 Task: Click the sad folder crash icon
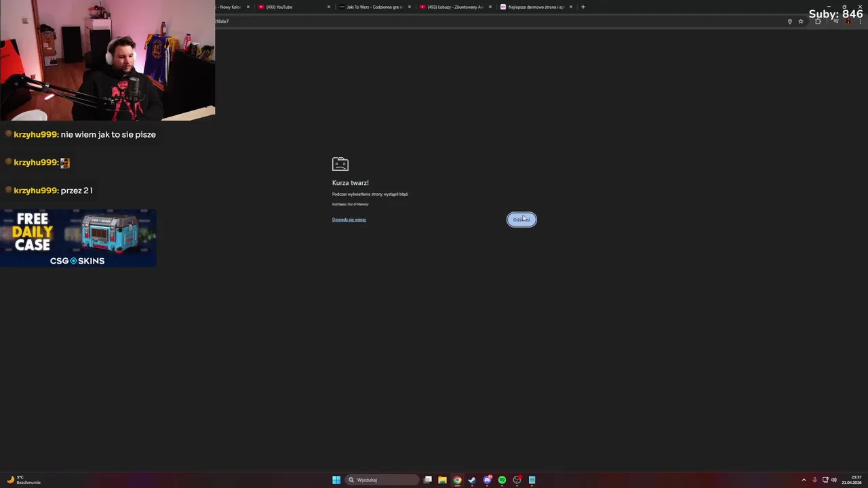click(x=340, y=164)
